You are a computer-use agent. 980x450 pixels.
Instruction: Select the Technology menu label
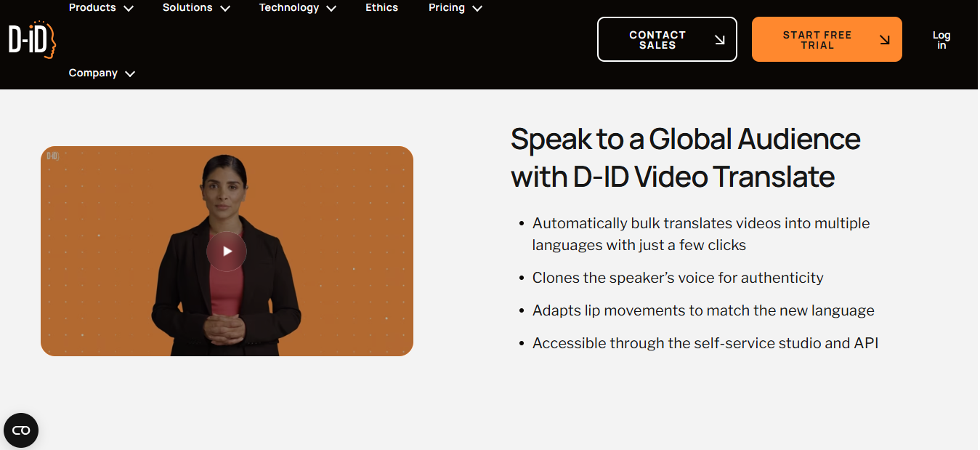point(288,8)
